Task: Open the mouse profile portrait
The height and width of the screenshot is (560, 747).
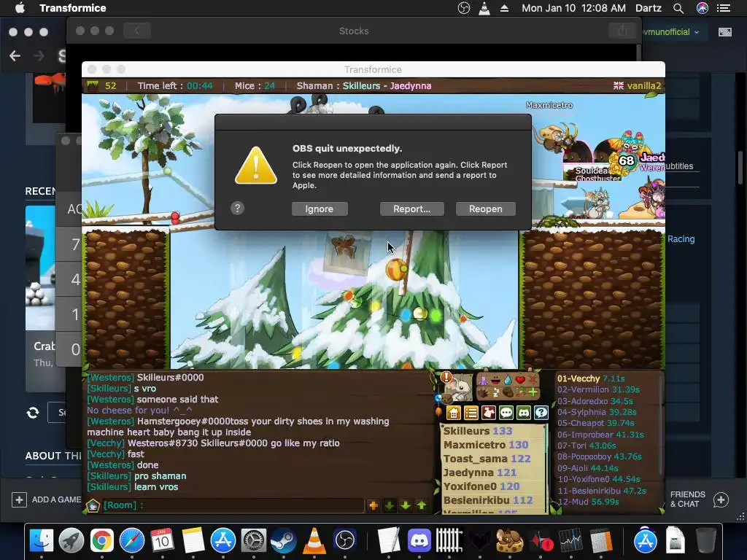Action: point(460,388)
